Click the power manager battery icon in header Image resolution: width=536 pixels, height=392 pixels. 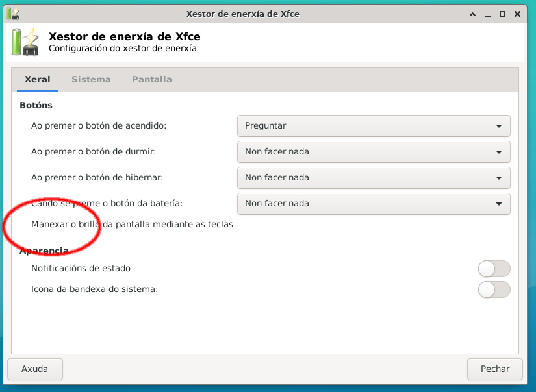point(25,42)
